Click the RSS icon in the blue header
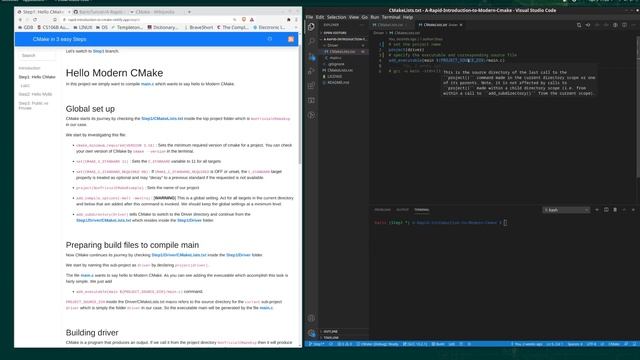 tap(291, 39)
